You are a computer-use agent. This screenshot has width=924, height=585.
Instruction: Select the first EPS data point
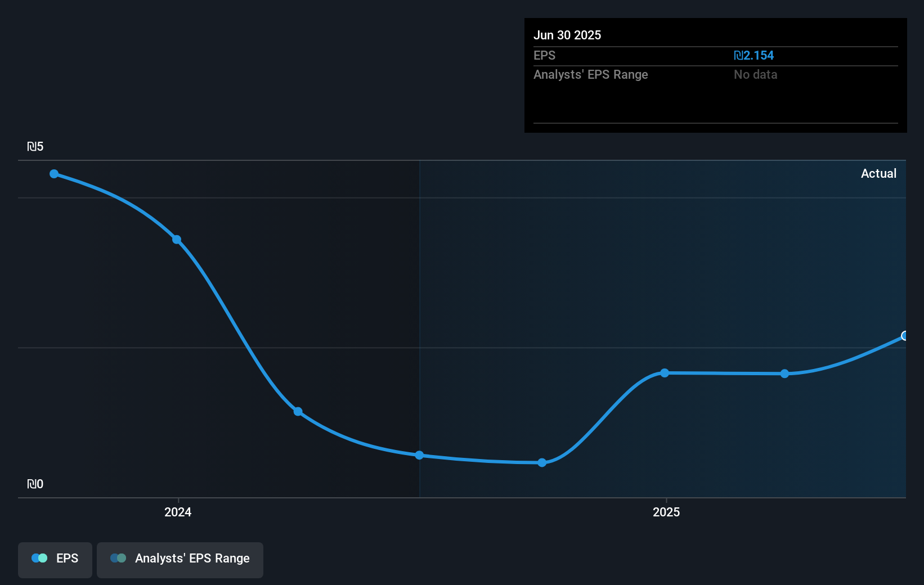pos(54,174)
